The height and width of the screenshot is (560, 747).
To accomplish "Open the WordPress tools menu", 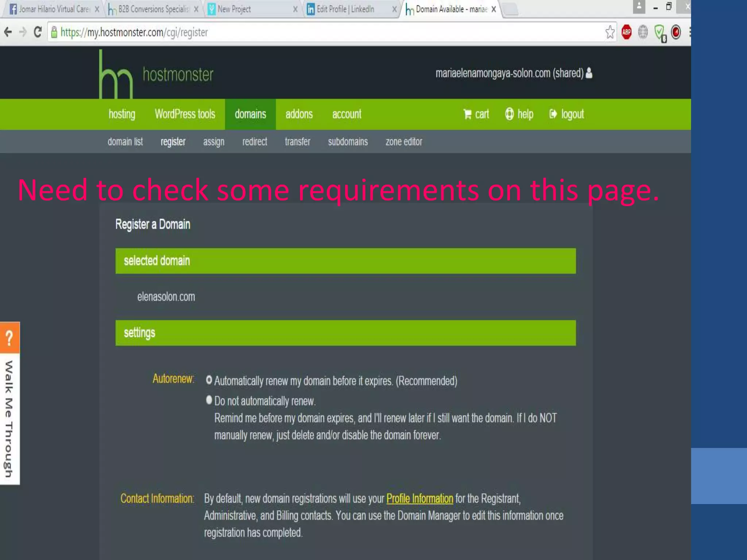I will 185,114.
